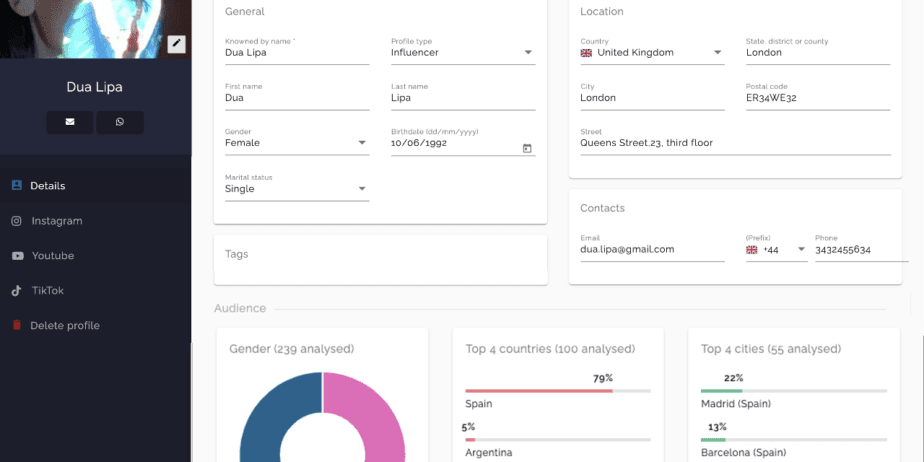This screenshot has height=462, width=924.
Task: Edit the Email field dua.lipa@gmail.com
Action: click(x=652, y=248)
